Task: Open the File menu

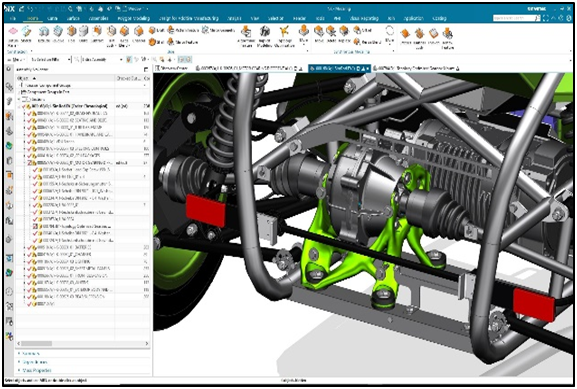Action: [x=13, y=18]
